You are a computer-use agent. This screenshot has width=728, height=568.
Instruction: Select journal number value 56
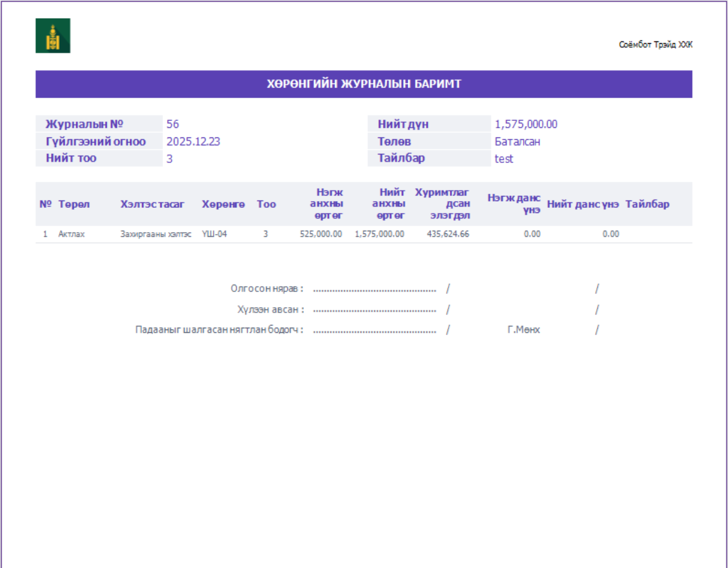pos(173,124)
